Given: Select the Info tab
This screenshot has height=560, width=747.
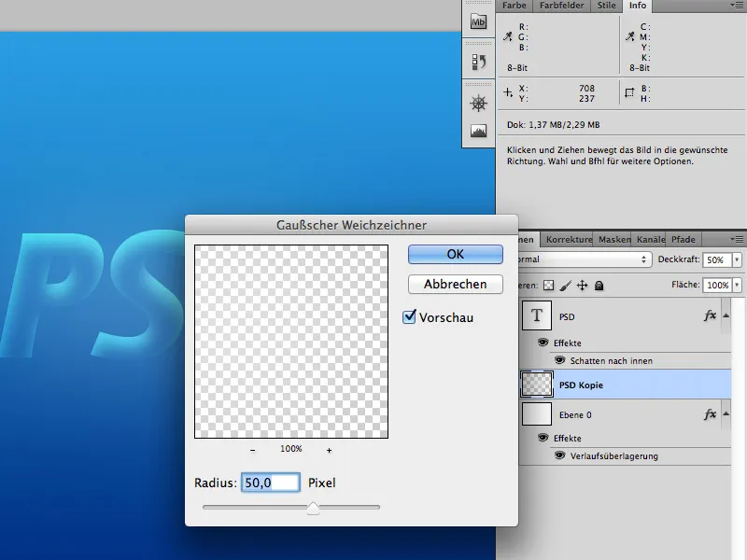Looking at the screenshot, I should point(638,6).
